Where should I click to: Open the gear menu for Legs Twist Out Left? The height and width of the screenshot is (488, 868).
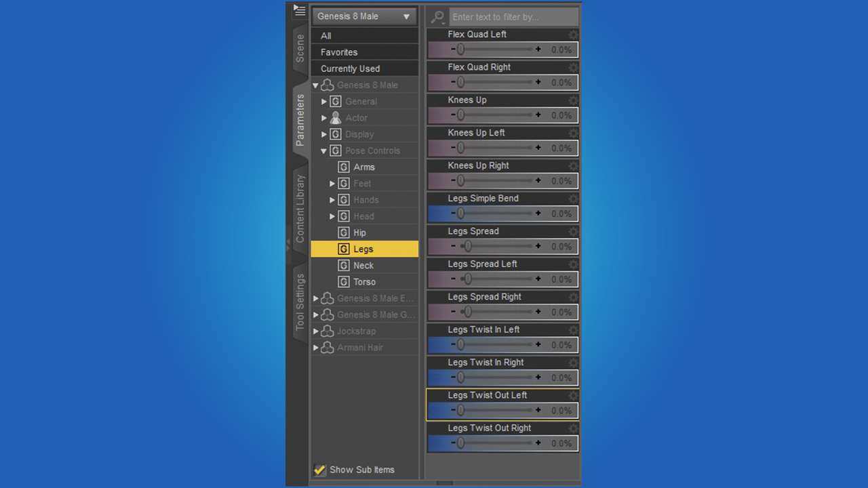pos(574,396)
